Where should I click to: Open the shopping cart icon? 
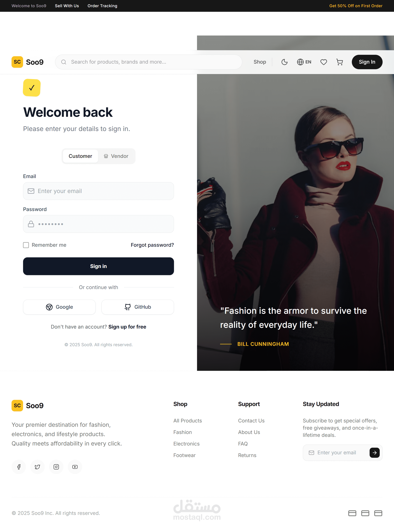point(339,62)
